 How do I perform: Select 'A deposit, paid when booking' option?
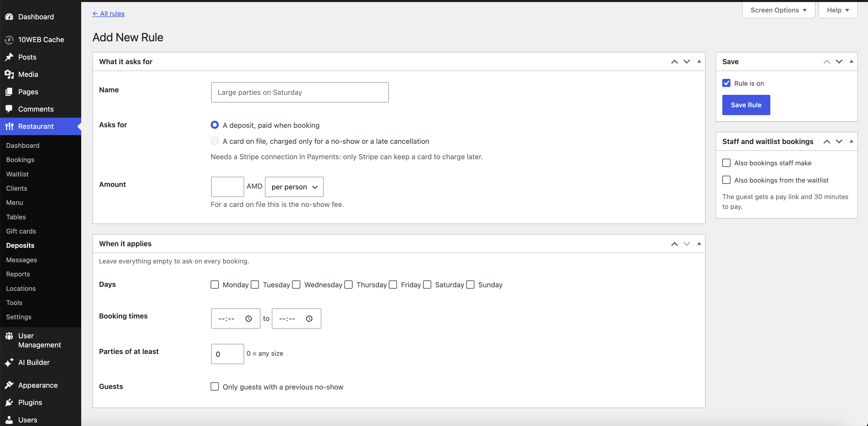(x=215, y=125)
